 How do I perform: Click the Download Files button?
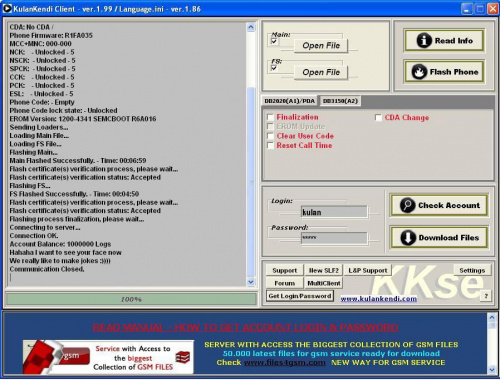440,237
